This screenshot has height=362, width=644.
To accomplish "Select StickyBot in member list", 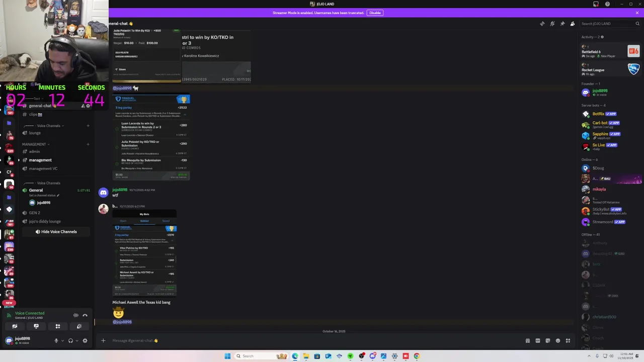I will pos(610,211).
